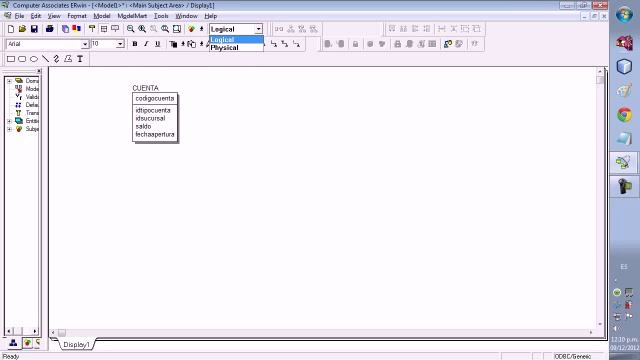640x360 pixels.
Task: Click the subject area bottom tab icon
Action: coord(27,343)
